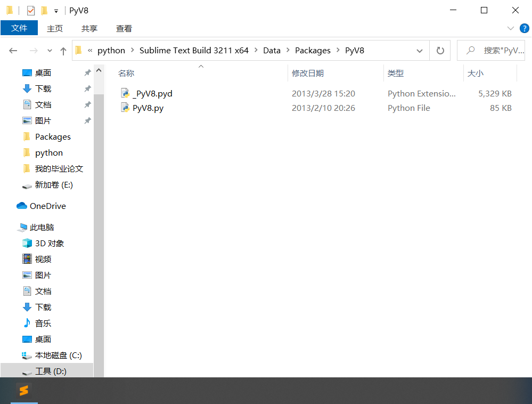Open the 新加卷 (E:) drive
This screenshot has height=404, width=532.
click(54, 185)
